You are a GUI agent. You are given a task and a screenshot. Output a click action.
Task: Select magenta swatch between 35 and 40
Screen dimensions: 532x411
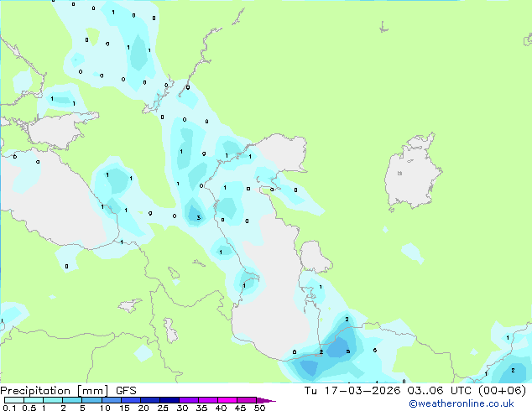tap(207, 400)
